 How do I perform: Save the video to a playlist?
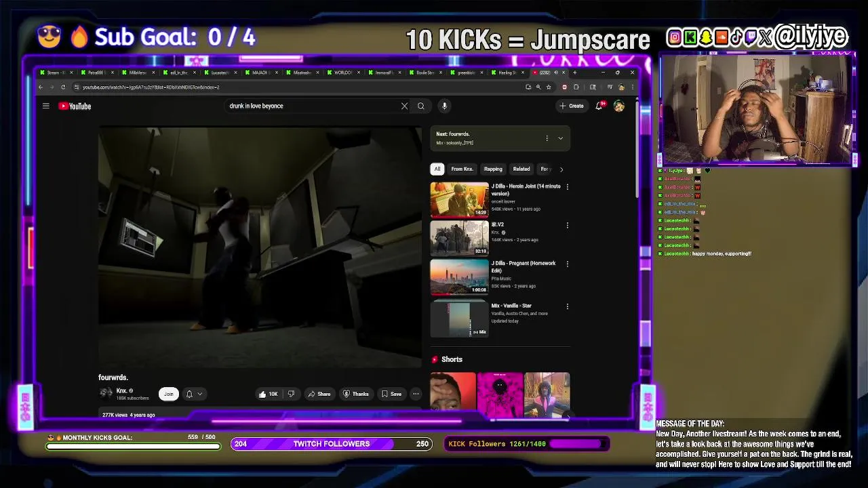pyautogui.click(x=391, y=394)
